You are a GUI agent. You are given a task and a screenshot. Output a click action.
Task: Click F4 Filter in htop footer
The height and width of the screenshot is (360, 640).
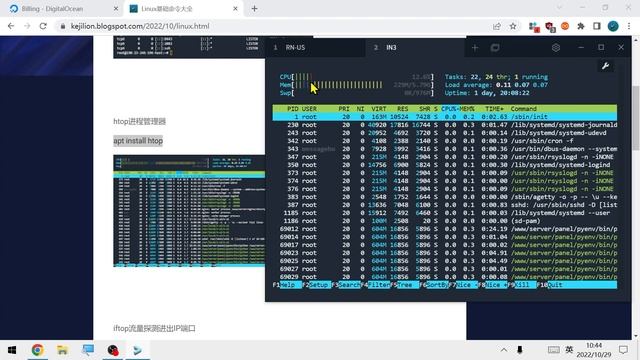coord(376,285)
